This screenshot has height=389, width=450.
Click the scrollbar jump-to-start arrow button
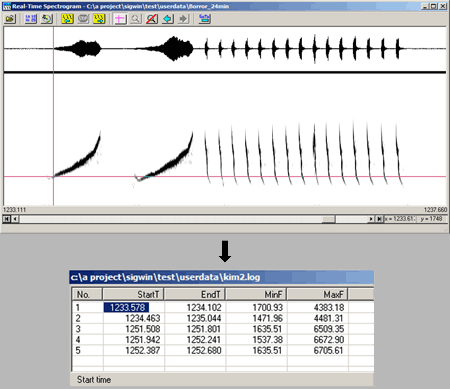(6, 219)
